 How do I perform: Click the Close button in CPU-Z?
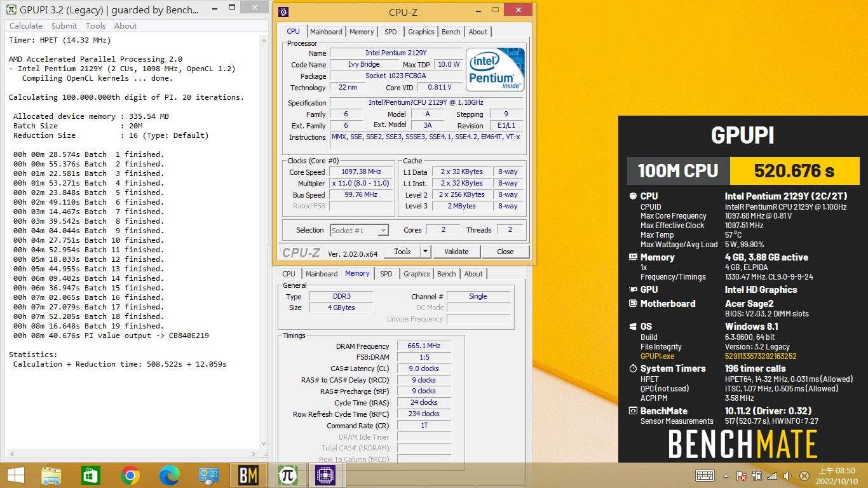tap(505, 252)
